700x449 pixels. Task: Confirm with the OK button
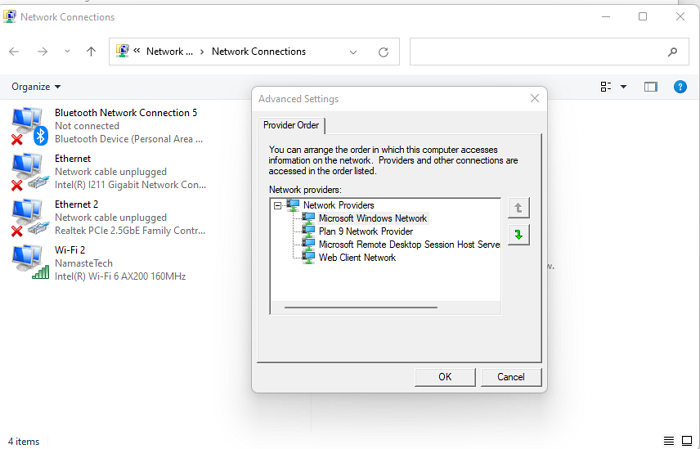coord(445,377)
